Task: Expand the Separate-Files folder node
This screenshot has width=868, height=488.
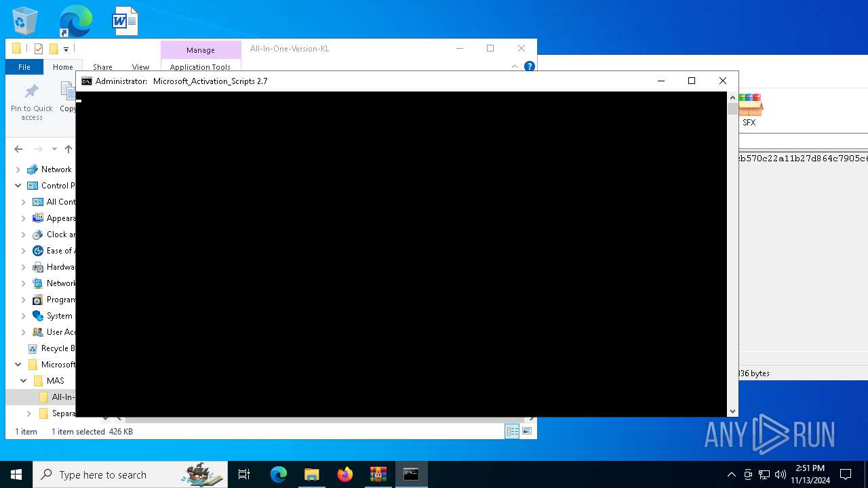Action: [x=29, y=413]
